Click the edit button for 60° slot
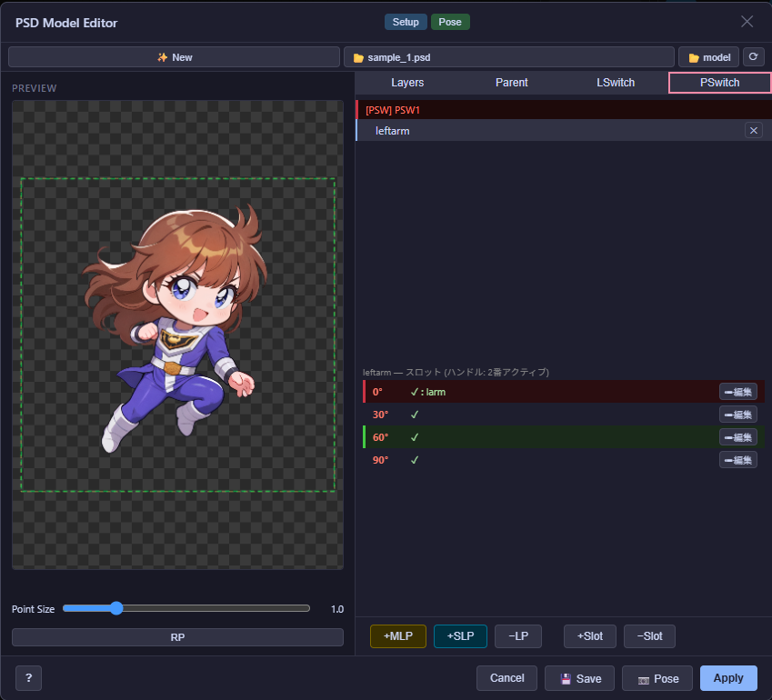The image size is (772, 700). tap(738, 437)
